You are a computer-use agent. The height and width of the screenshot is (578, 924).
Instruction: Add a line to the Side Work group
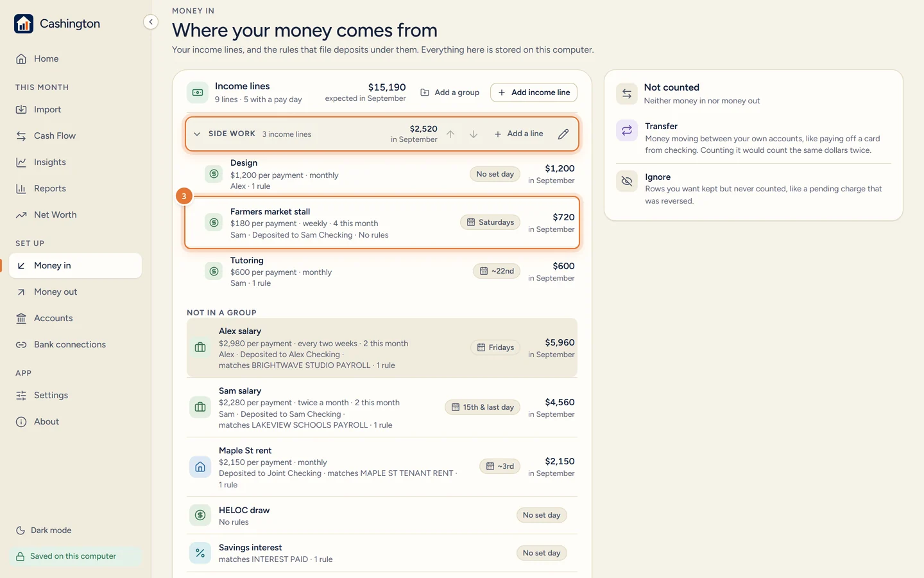point(518,134)
